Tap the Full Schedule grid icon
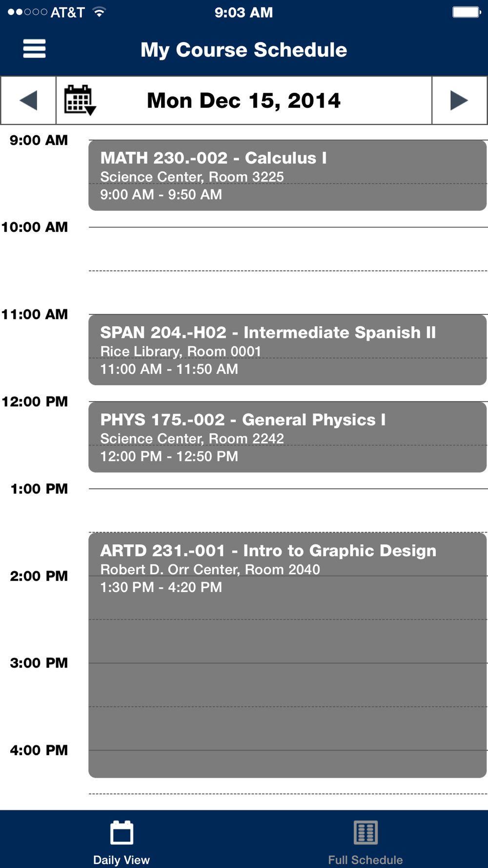Screen dimensions: 488x868 pos(366,832)
